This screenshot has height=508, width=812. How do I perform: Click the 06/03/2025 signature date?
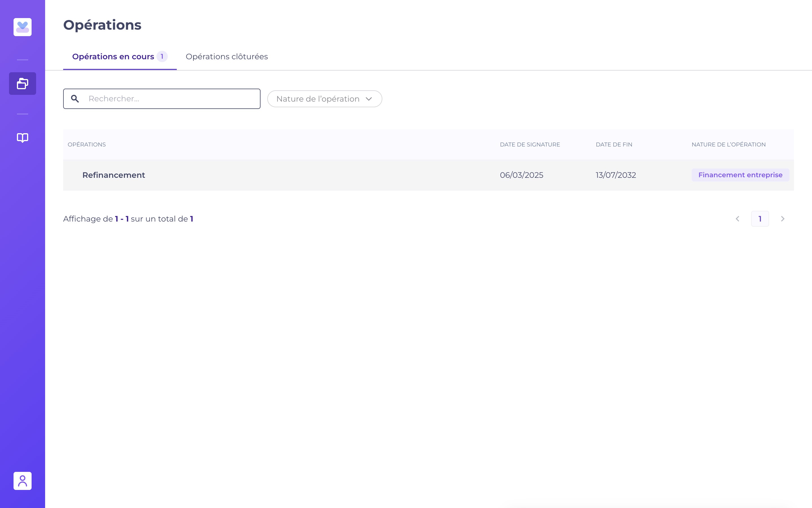pos(521,175)
